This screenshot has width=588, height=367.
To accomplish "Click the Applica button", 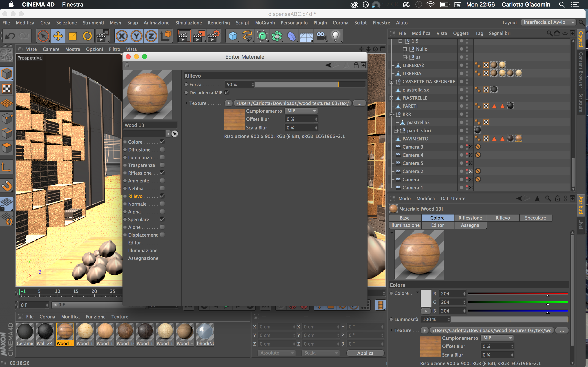I will tap(365, 353).
